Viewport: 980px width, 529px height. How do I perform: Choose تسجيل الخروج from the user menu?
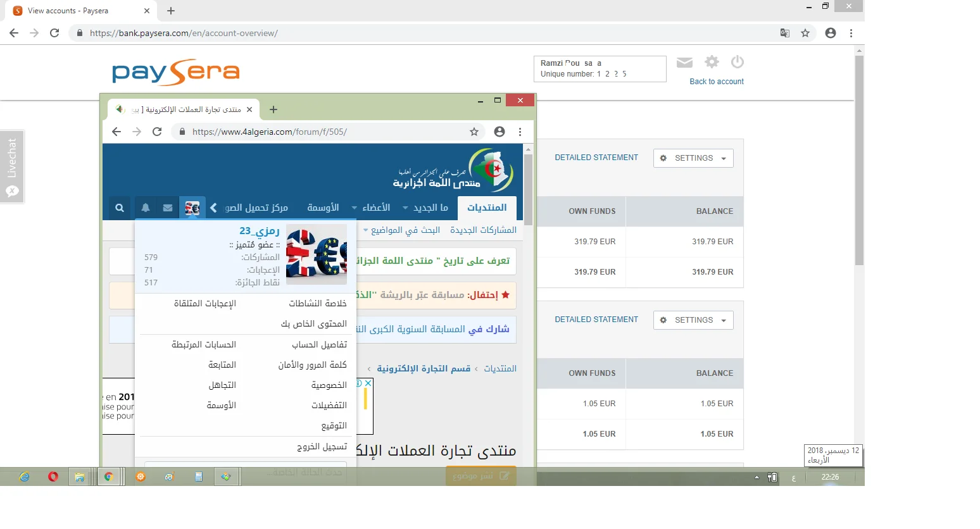[x=322, y=447]
